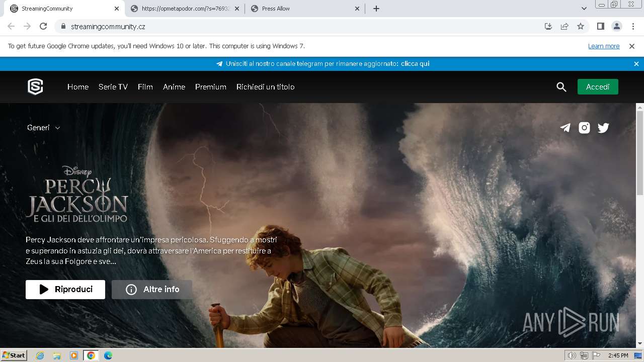Close the Press Allow tab
This screenshot has width=644, height=362.
click(x=357, y=9)
